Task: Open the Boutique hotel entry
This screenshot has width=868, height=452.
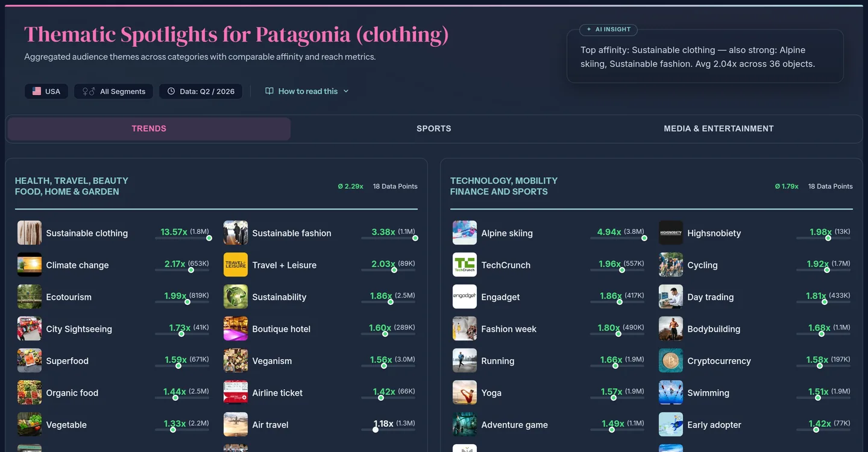Action: pos(321,328)
